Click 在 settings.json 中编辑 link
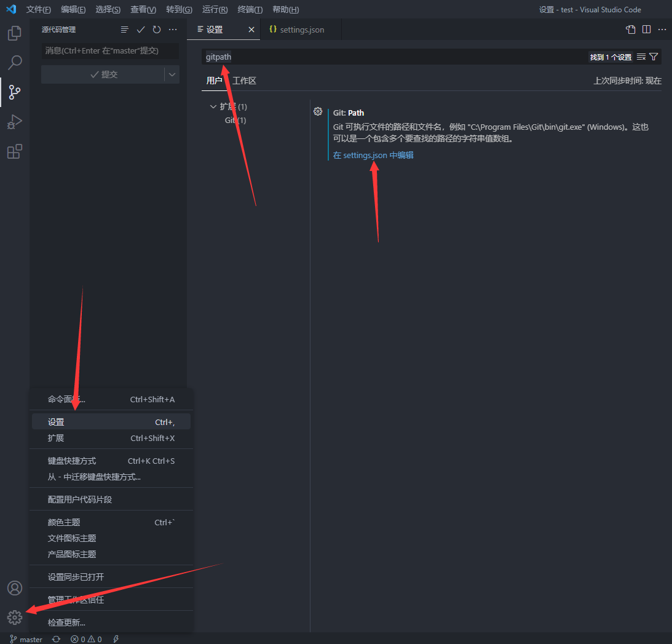672x644 pixels. (x=373, y=155)
